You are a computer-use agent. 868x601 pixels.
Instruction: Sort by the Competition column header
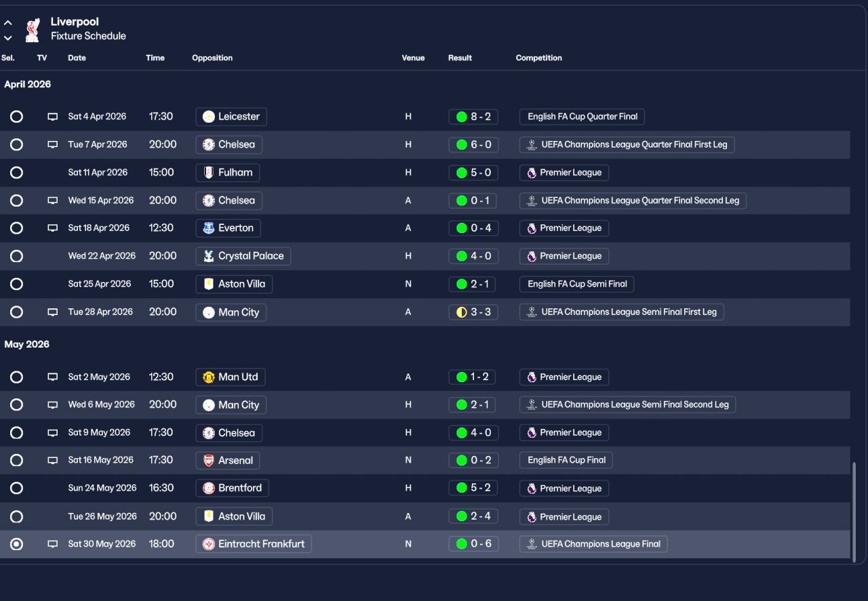(539, 58)
